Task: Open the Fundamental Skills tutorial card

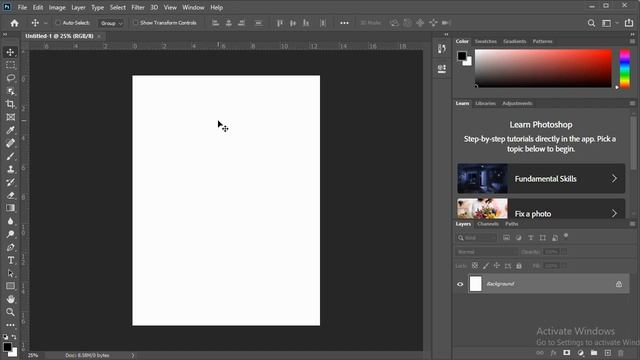Action: pyautogui.click(x=541, y=178)
